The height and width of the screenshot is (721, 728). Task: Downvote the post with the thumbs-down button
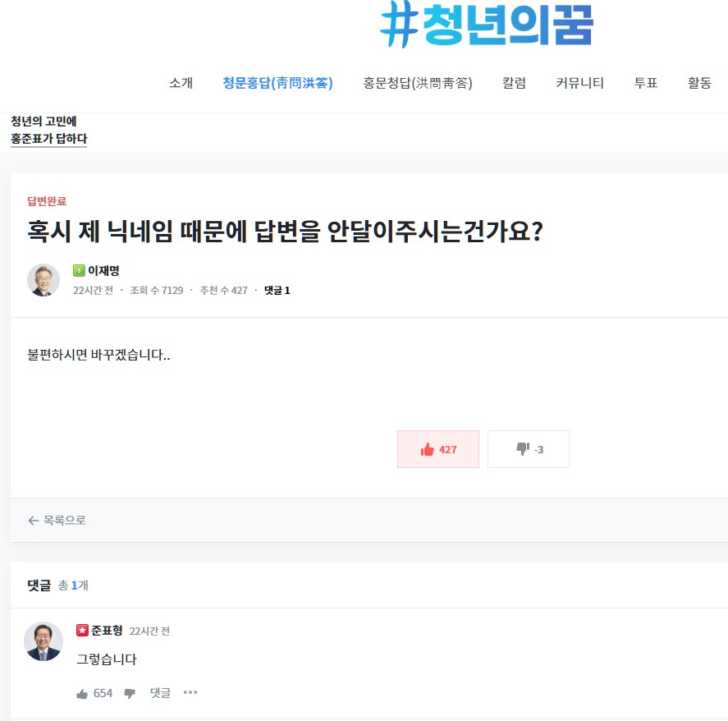tap(529, 449)
